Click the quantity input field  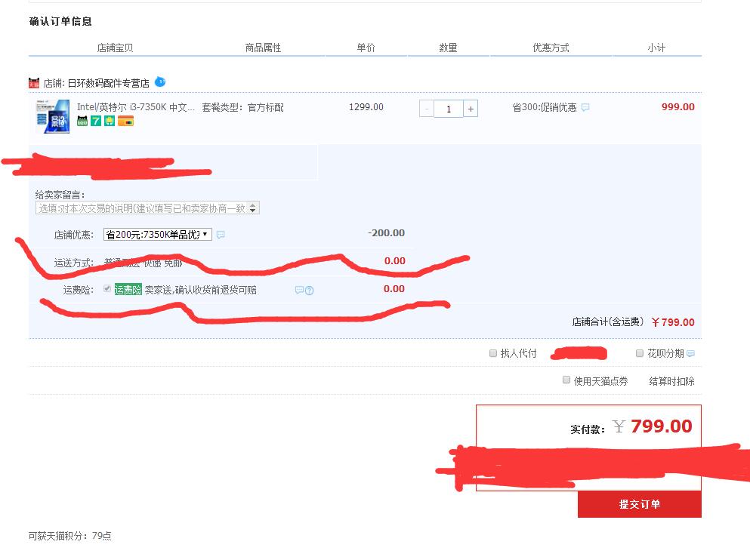tap(449, 108)
